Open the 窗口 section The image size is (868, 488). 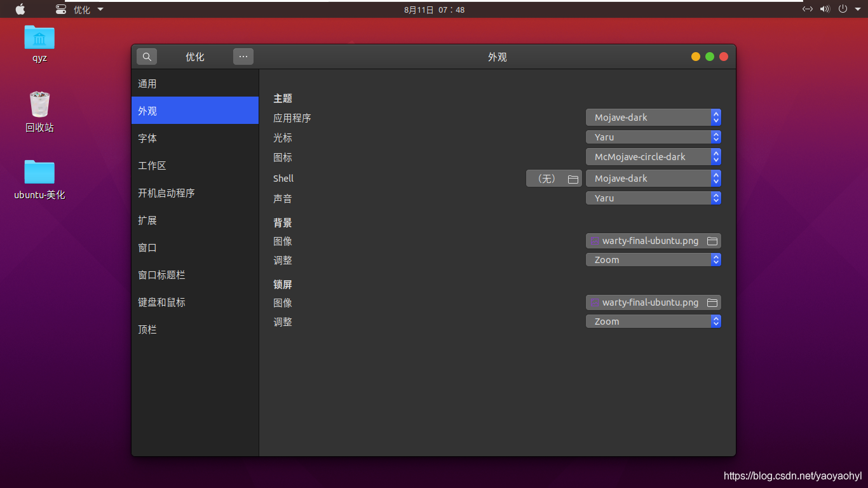coord(195,247)
